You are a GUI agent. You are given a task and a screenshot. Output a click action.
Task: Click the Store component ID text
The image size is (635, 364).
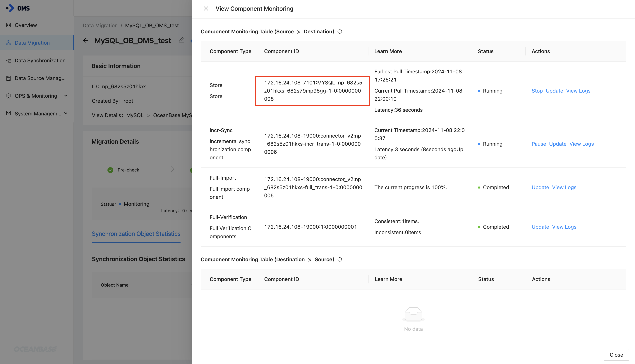(313, 91)
